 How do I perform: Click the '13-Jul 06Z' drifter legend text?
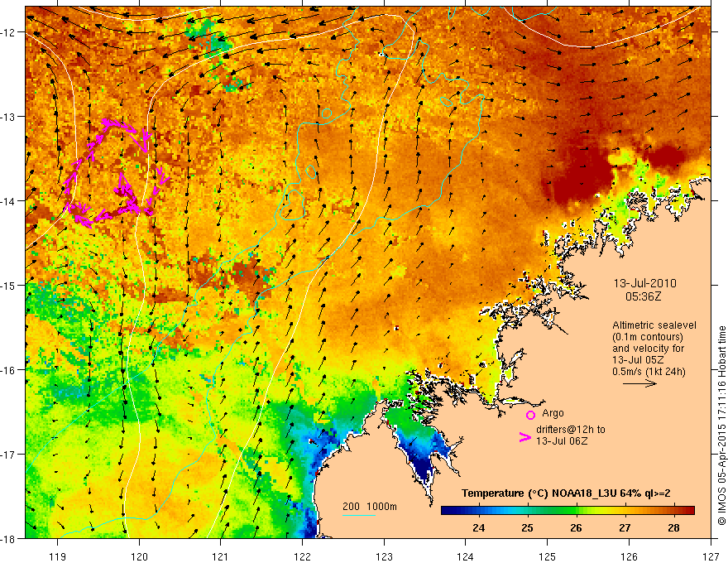[562, 440]
